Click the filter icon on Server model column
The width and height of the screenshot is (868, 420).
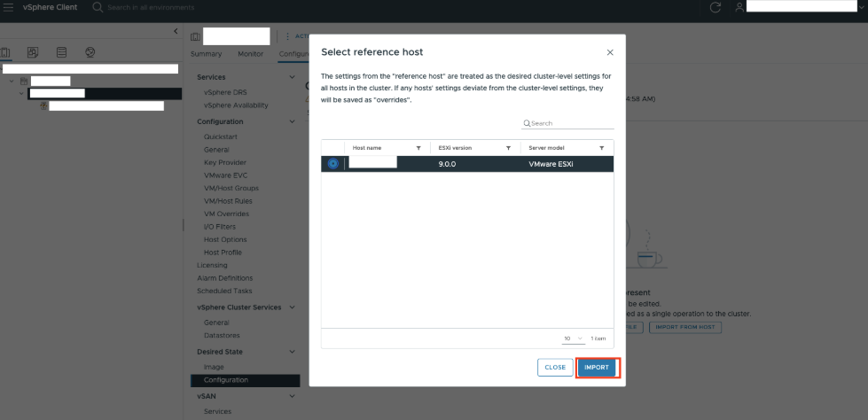click(x=602, y=148)
